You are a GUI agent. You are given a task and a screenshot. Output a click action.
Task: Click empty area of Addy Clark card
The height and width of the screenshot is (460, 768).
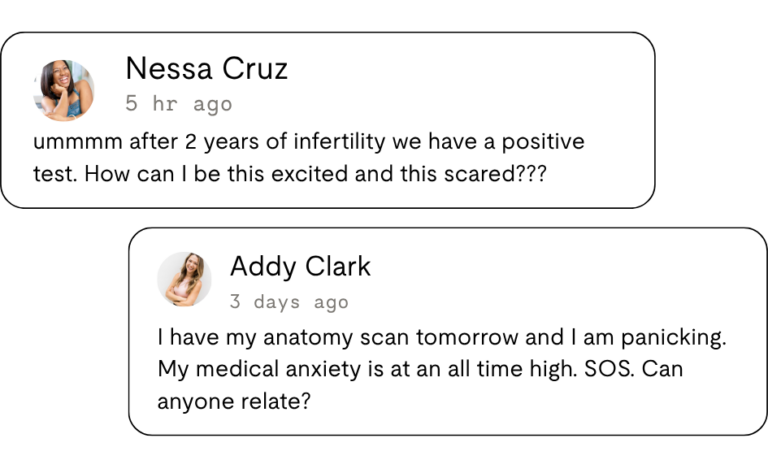pyautogui.click(x=563, y=279)
